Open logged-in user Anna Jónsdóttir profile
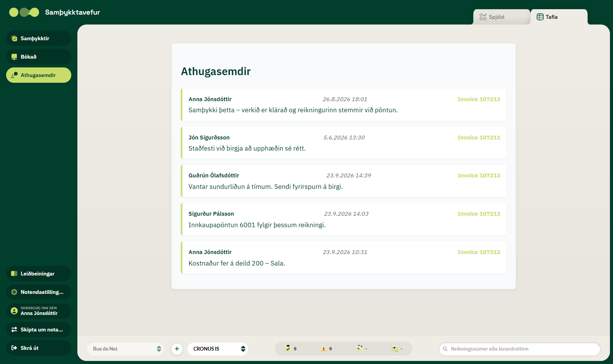The height and width of the screenshot is (364, 613). (39, 311)
